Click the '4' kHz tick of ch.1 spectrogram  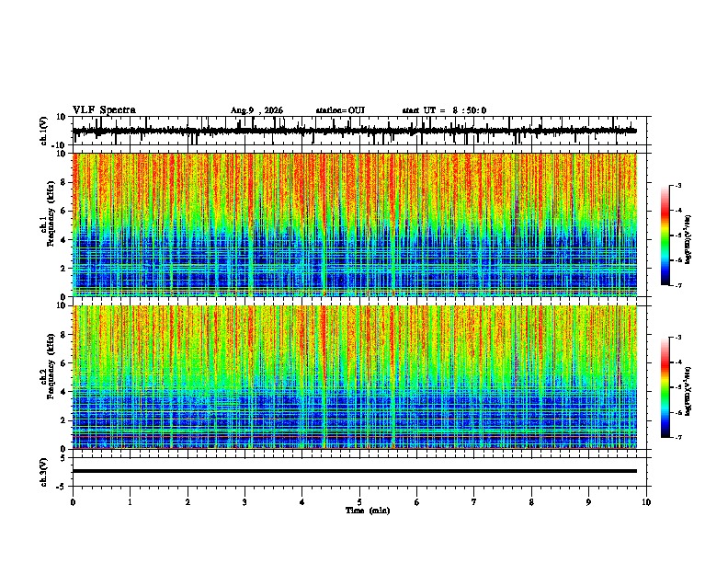click(x=64, y=240)
